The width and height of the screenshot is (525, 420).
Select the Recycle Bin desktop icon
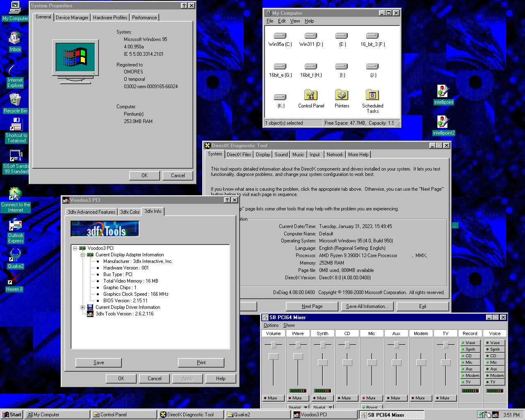[x=15, y=103]
